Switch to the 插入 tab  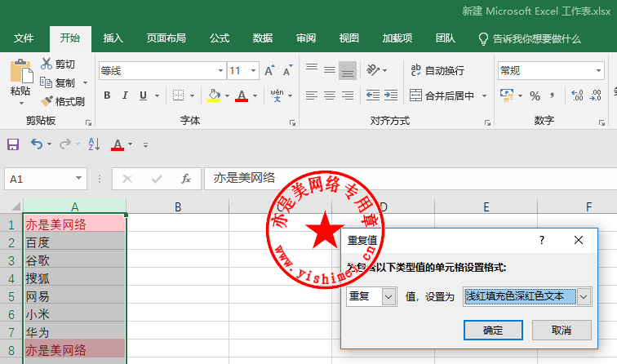point(113,38)
